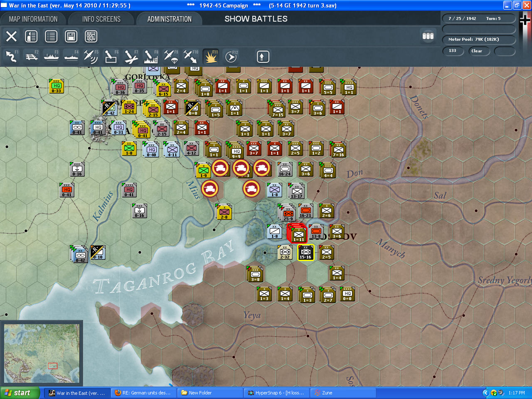Click the 'Motor Pool: 79K (182K)' readout

point(478,40)
